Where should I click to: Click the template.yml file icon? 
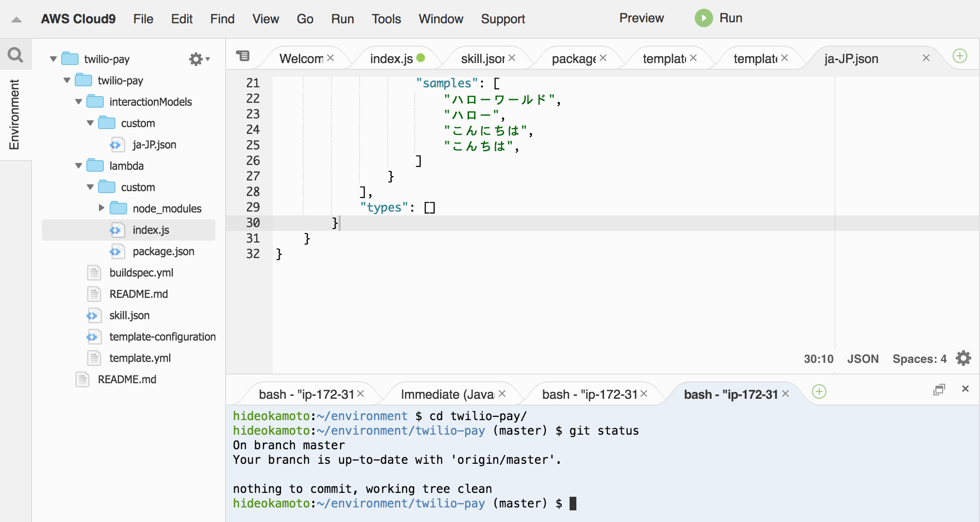tap(94, 358)
